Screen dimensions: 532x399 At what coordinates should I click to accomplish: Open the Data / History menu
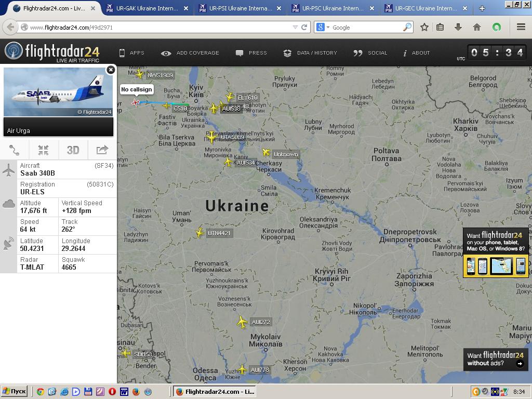coord(310,52)
